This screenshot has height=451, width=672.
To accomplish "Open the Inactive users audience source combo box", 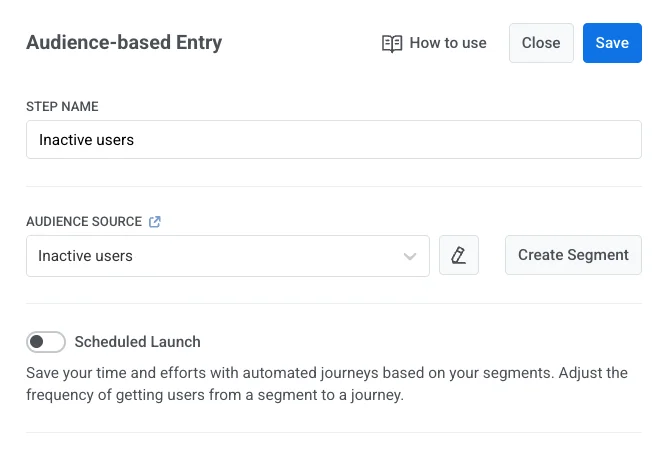I will [x=215, y=256].
